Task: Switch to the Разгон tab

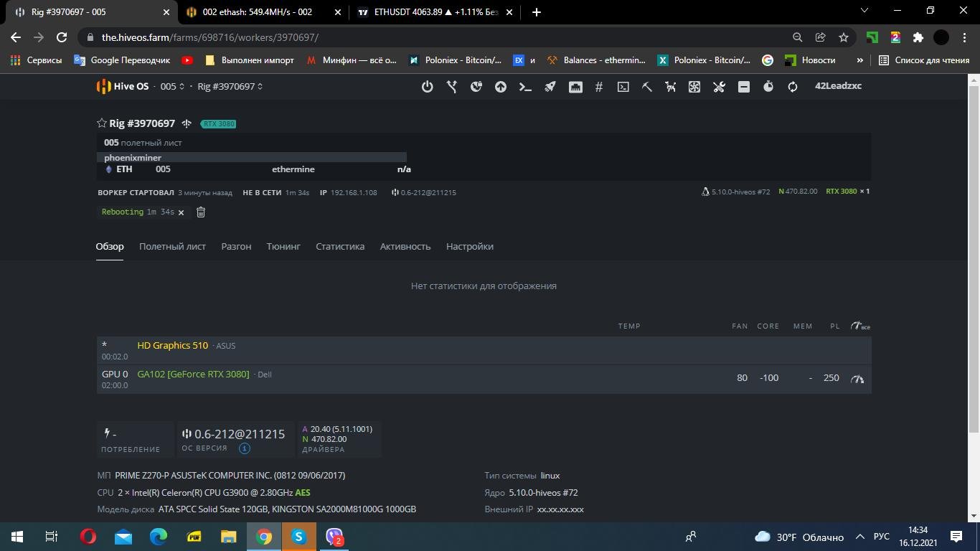Action: [236, 246]
